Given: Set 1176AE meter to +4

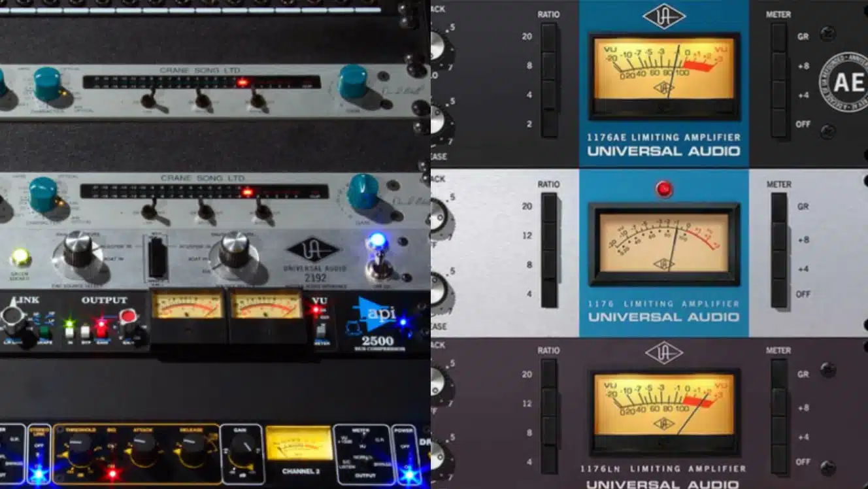Looking at the screenshot, I should 778,95.
